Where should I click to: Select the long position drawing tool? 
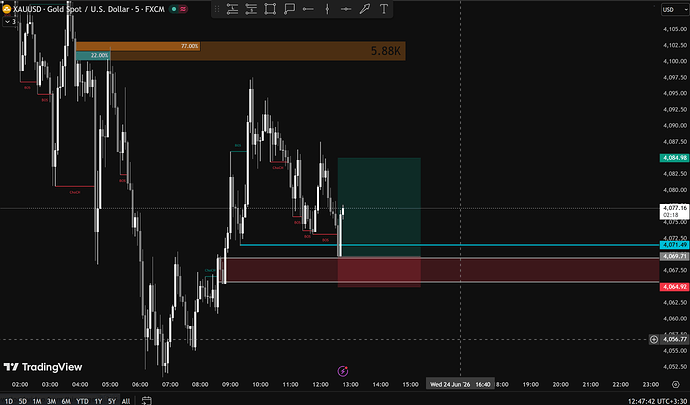click(232, 9)
